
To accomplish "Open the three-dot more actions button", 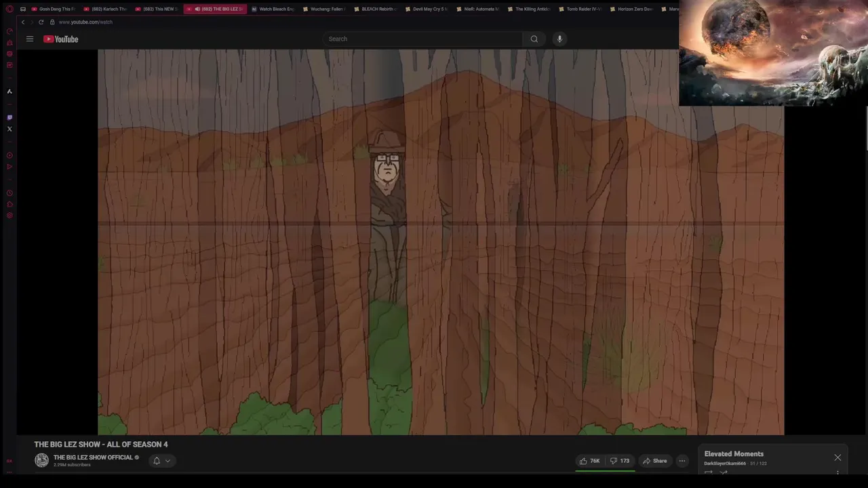I will point(682,461).
